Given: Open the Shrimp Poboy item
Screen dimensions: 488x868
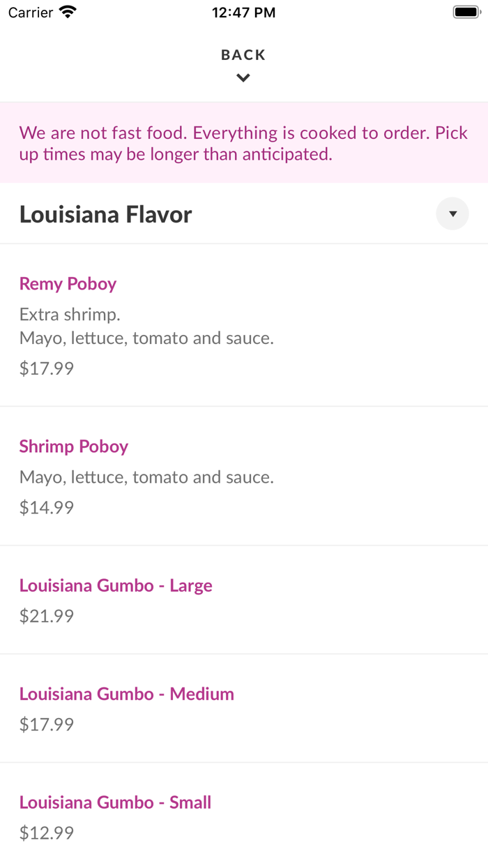Looking at the screenshot, I should pyautogui.click(x=74, y=446).
